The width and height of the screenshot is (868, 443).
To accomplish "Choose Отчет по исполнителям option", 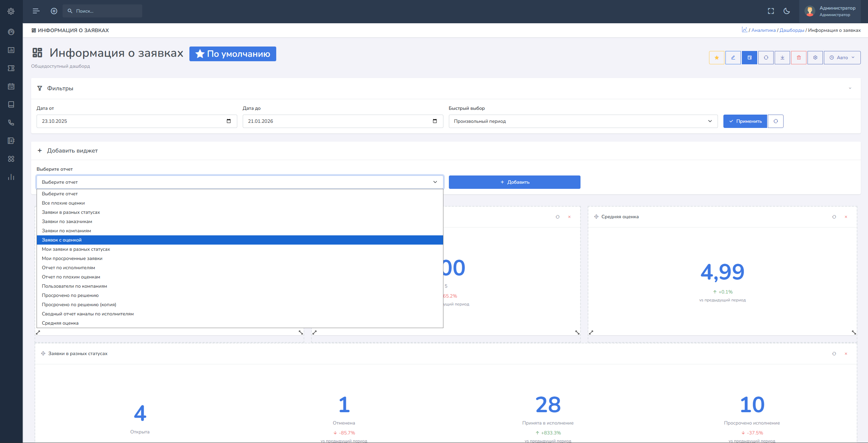I will 68,268.
